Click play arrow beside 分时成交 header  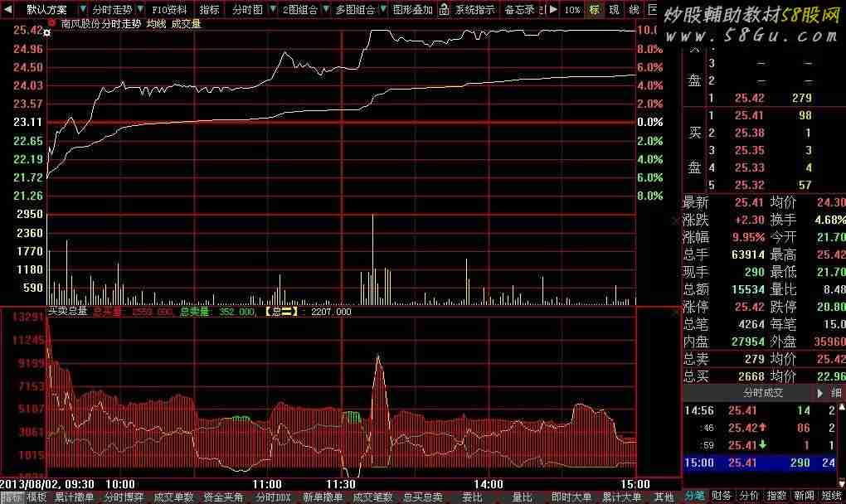pyautogui.click(x=820, y=393)
